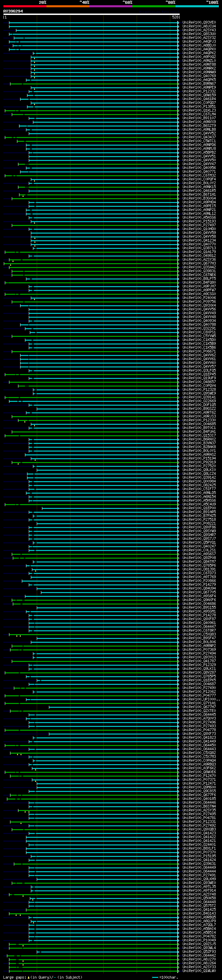Select label UniRef100_C6TD73

tap(199, 573)
